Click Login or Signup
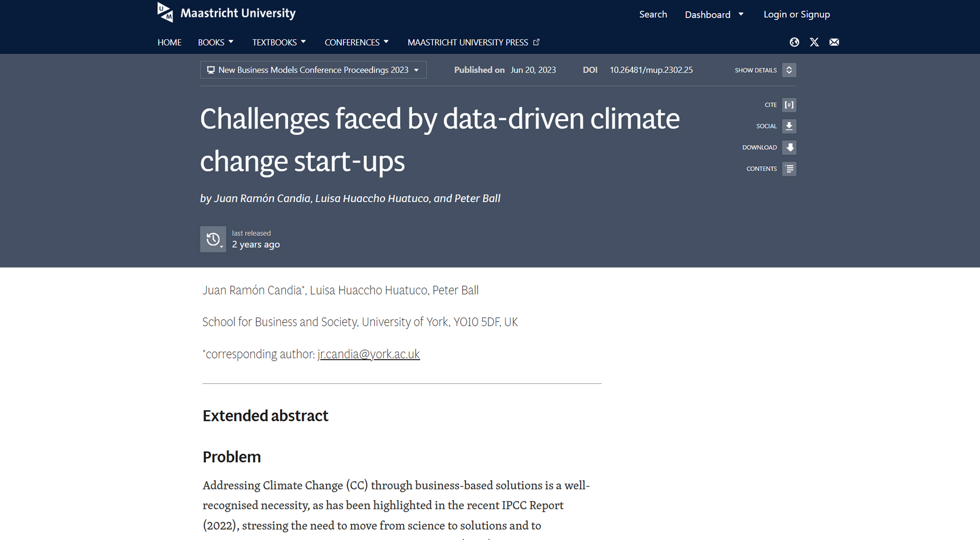 [x=796, y=14]
